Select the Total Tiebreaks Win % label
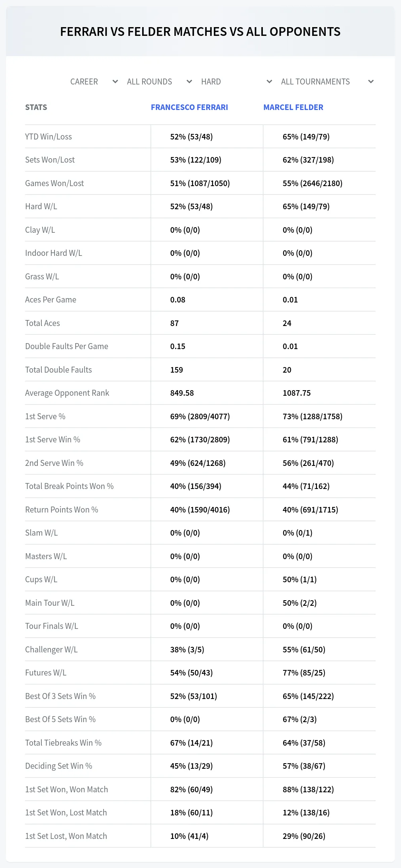 point(63,743)
